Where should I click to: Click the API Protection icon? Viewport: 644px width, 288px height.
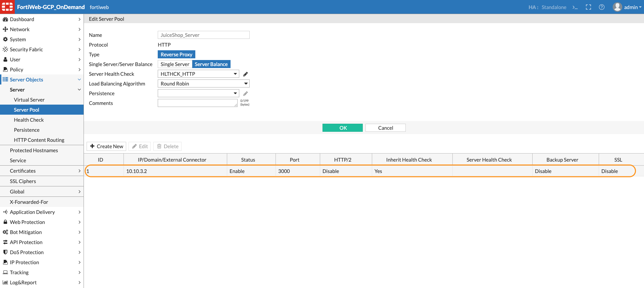pyautogui.click(x=5, y=242)
